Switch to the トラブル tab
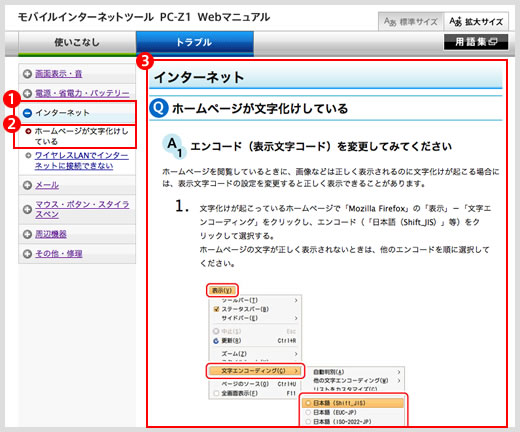This screenshot has height=432, width=520. point(195,43)
